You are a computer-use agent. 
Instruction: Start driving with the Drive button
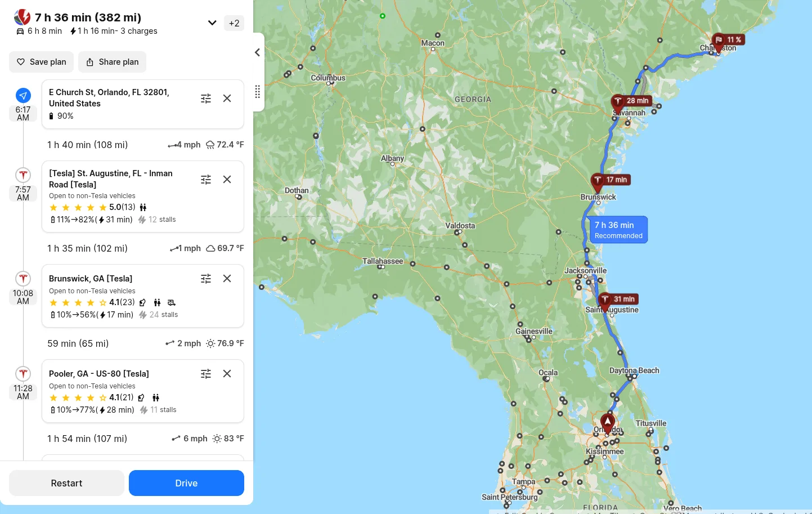[186, 483]
